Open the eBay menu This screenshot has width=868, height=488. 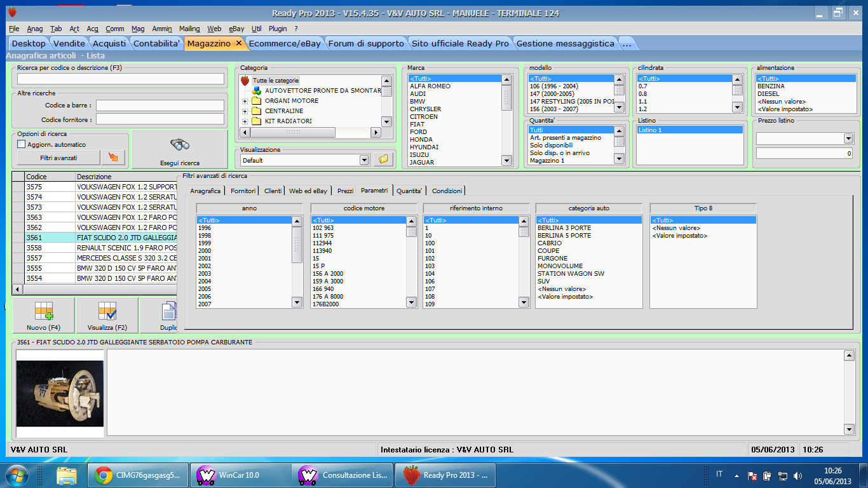(236, 29)
